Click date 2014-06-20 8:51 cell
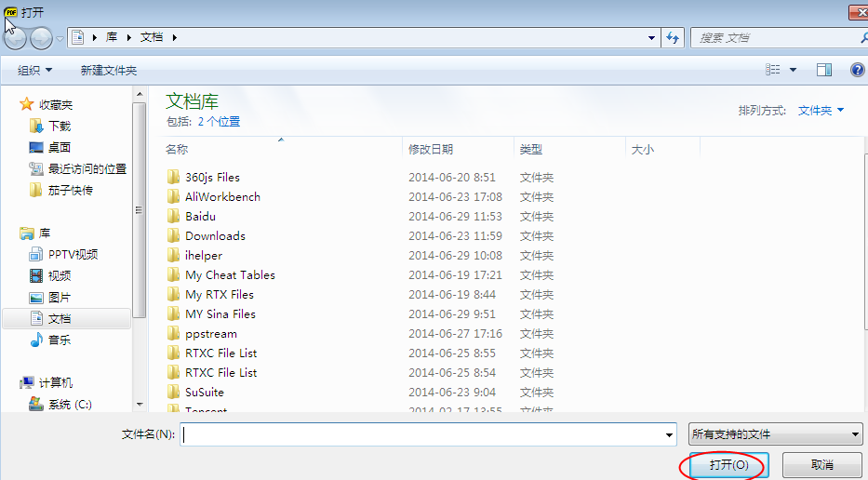Screen dimensions: 868x480 452,177
